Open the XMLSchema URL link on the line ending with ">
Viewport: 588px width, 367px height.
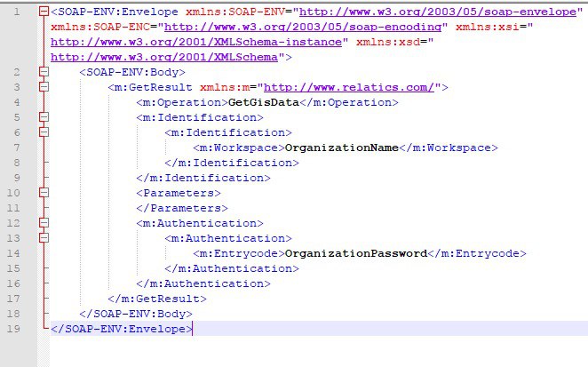point(164,57)
